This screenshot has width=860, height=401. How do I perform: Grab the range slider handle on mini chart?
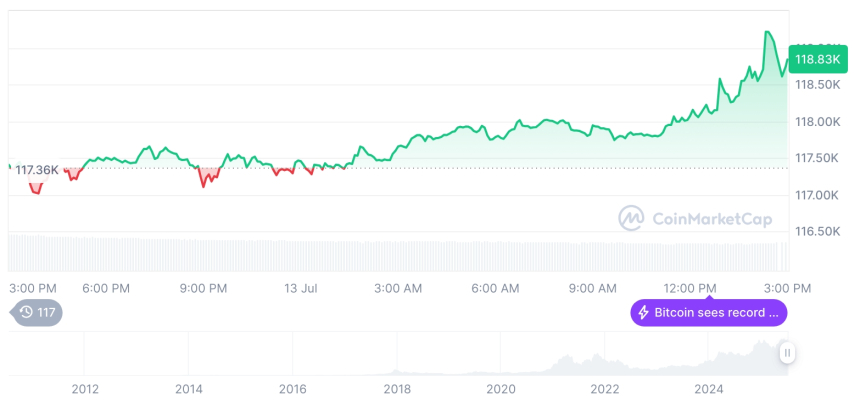(788, 352)
